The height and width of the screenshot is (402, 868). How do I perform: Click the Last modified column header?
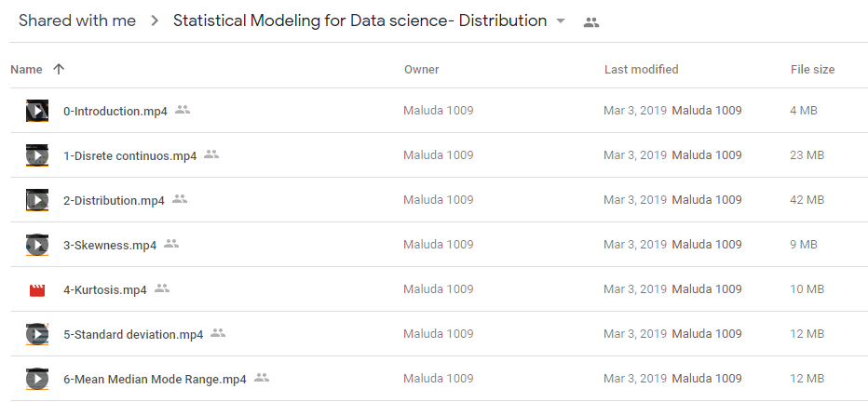point(641,70)
